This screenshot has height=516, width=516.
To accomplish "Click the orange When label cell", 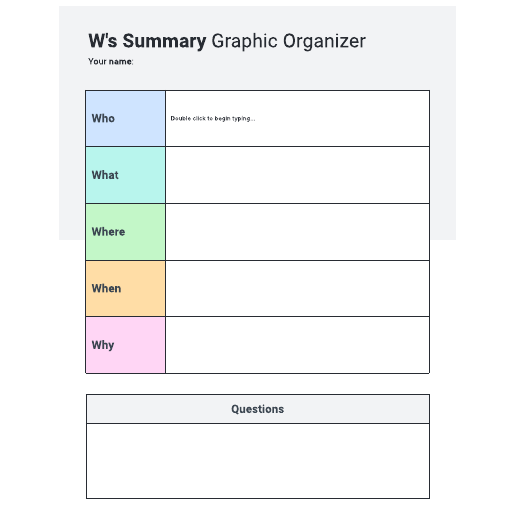I will click(x=125, y=288).
